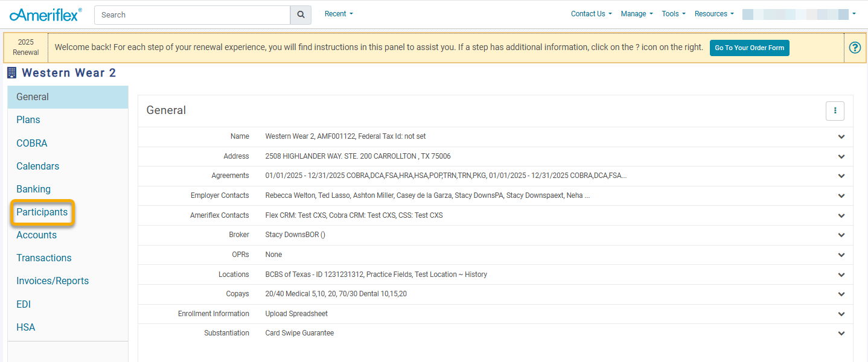This screenshot has width=868, height=362.
Task: Click the help question mark icon
Action: click(x=855, y=48)
